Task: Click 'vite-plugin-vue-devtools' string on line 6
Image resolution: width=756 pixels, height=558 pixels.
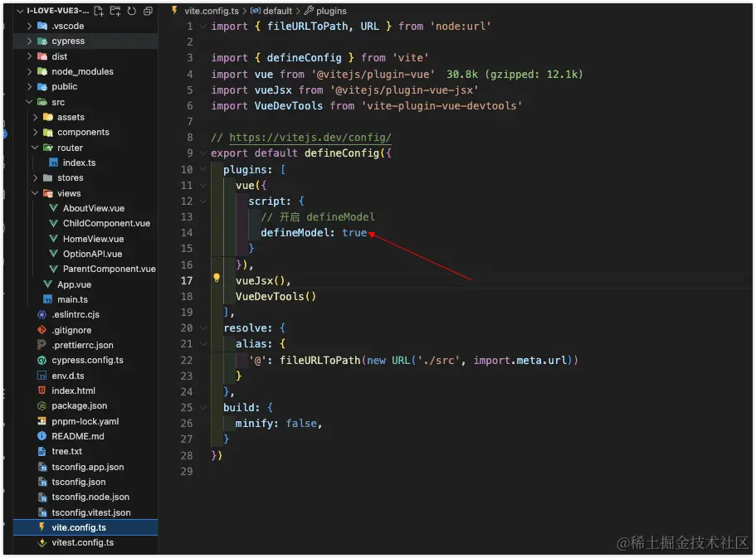Action: [x=441, y=106]
